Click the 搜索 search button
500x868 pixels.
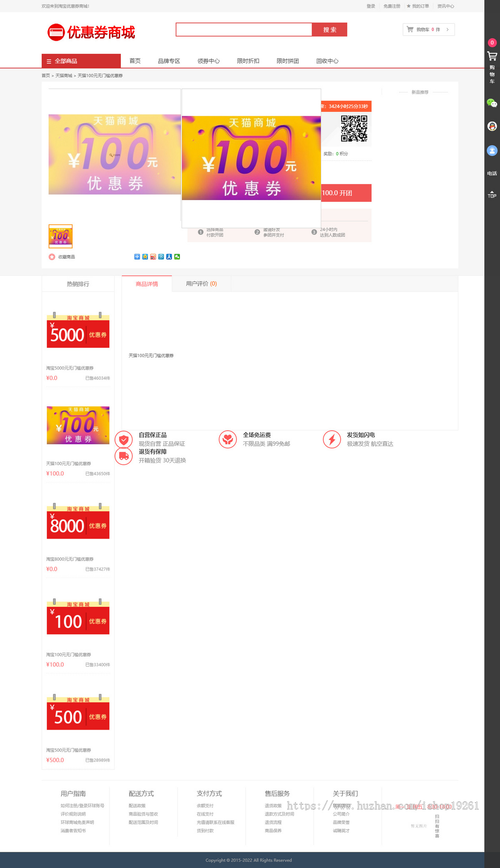coord(330,30)
